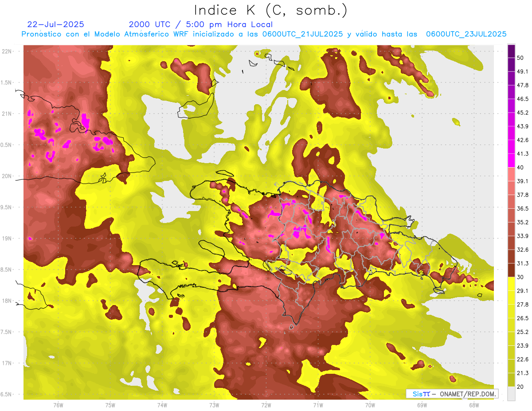
Task: Click the '27.8' color scale value
Action: pos(523,305)
